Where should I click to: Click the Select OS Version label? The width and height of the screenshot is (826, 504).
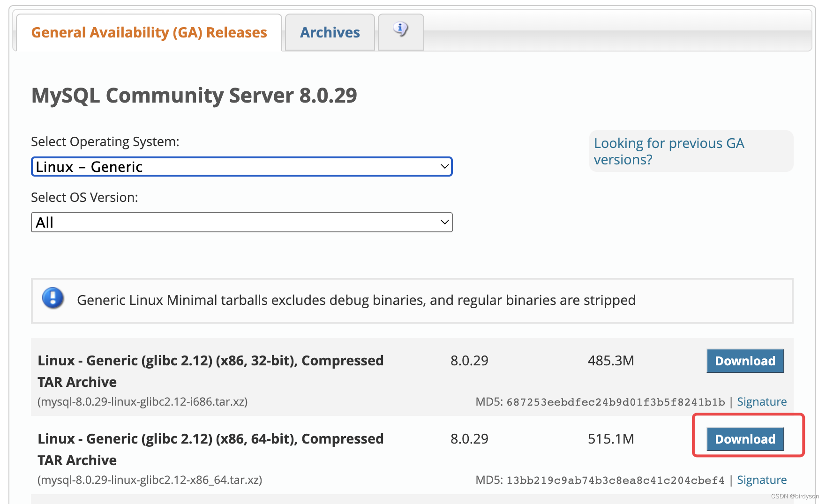pyautogui.click(x=84, y=197)
